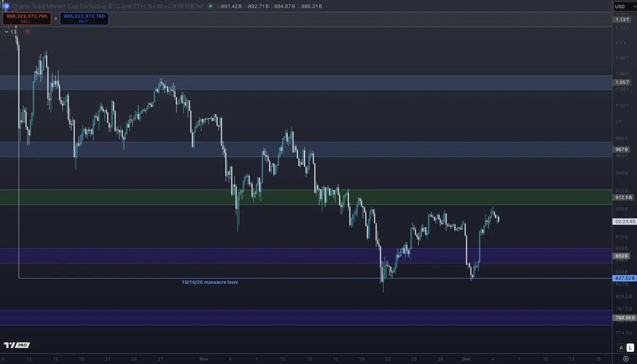Click the 967B price label

pos(622,150)
